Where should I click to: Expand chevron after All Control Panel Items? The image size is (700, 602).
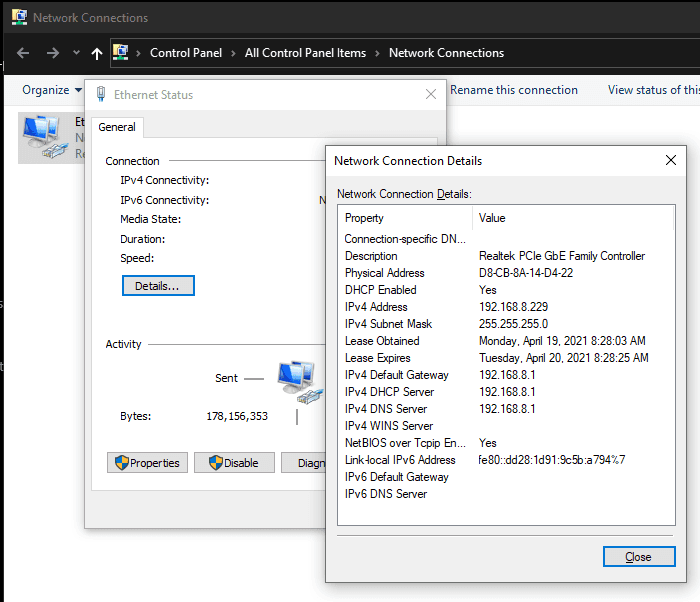pos(377,53)
